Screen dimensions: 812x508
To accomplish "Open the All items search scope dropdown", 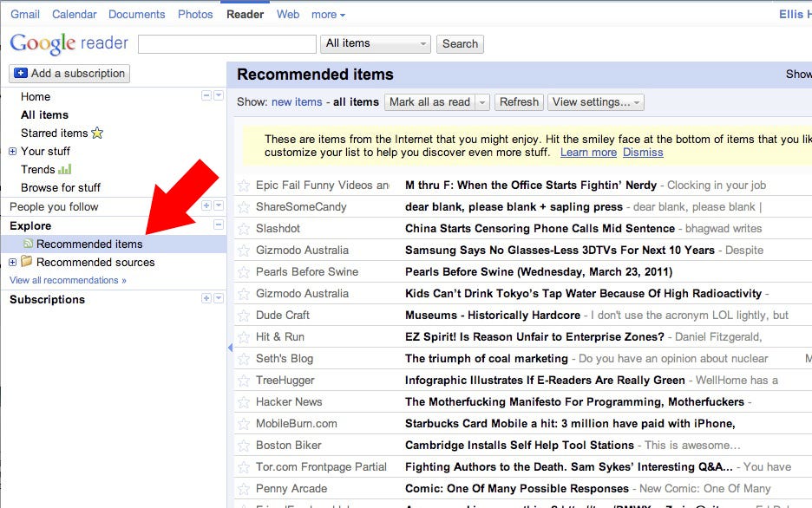I will [x=376, y=43].
